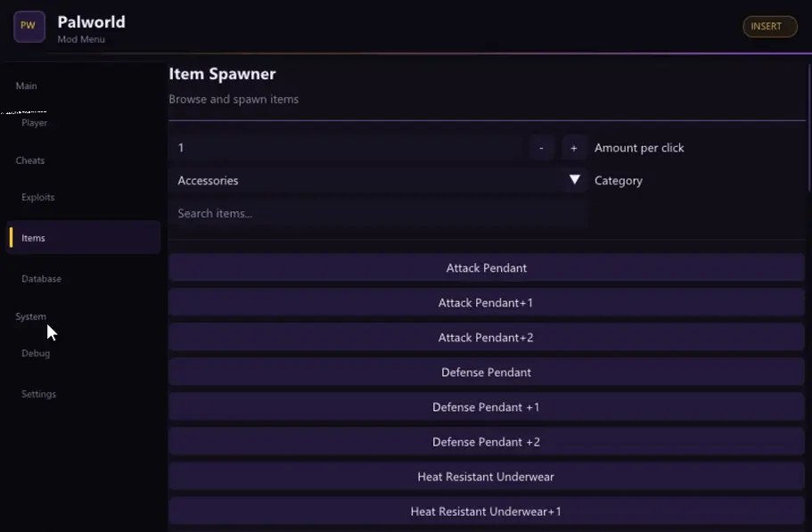Open the Main section in sidebar
This screenshot has width=812, height=532.
coord(27,86)
